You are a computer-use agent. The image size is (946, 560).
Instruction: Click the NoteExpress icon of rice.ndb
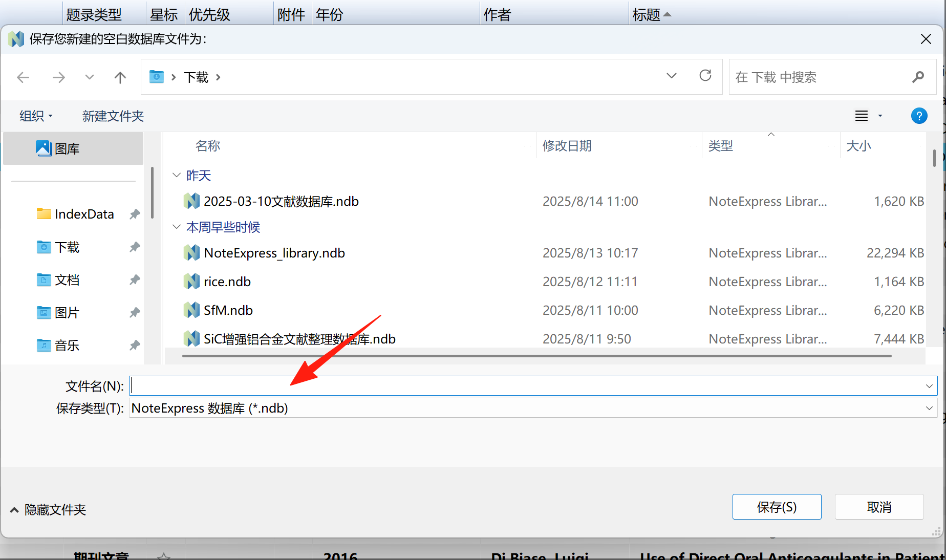[x=192, y=281]
